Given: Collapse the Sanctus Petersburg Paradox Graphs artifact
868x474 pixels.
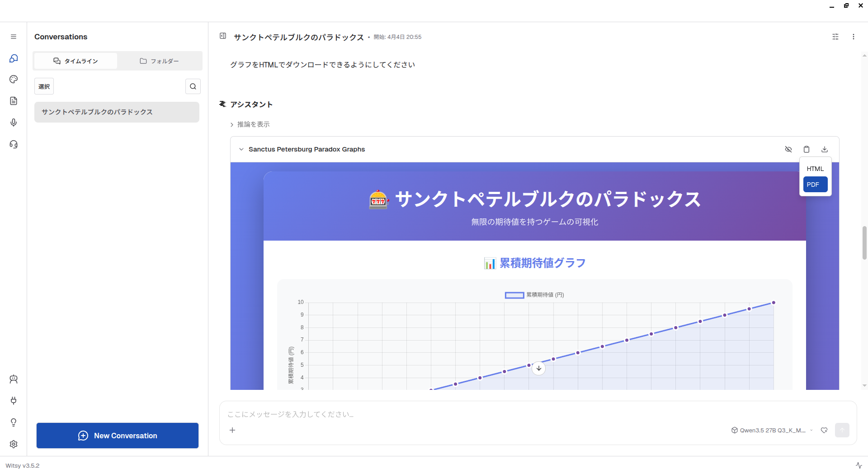Looking at the screenshot, I should [241, 149].
